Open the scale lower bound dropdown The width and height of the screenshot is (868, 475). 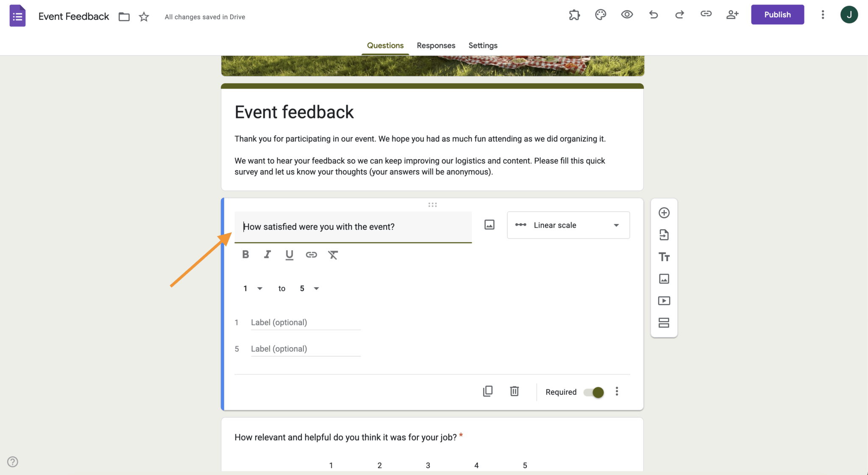(x=253, y=288)
